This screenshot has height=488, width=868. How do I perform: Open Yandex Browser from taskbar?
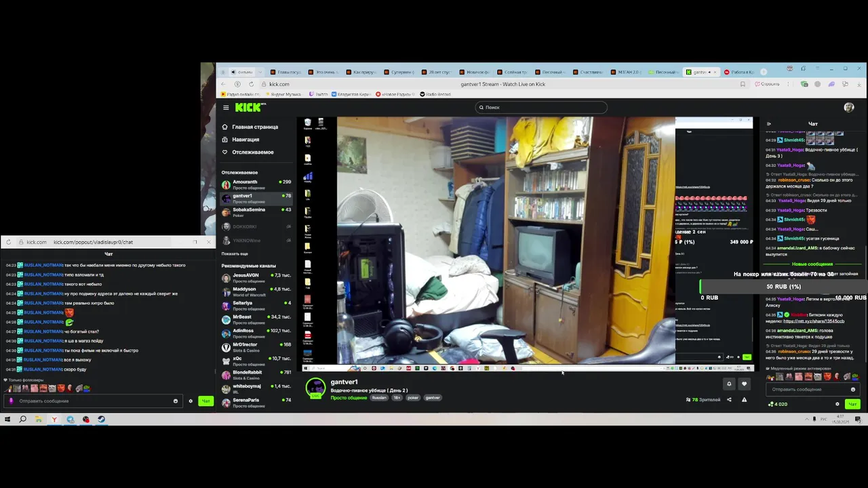click(x=54, y=420)
